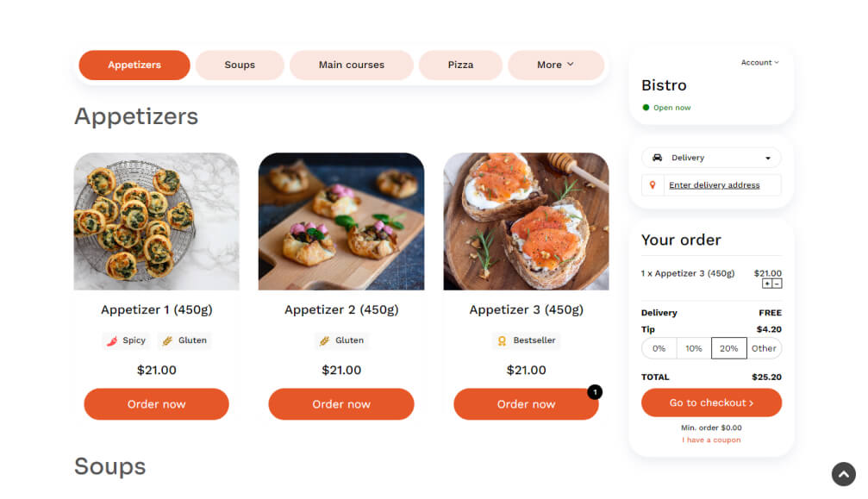Click the scroll-to-top arrow icon
Screen dimensions: 868x499
click(x=843, y=473)
